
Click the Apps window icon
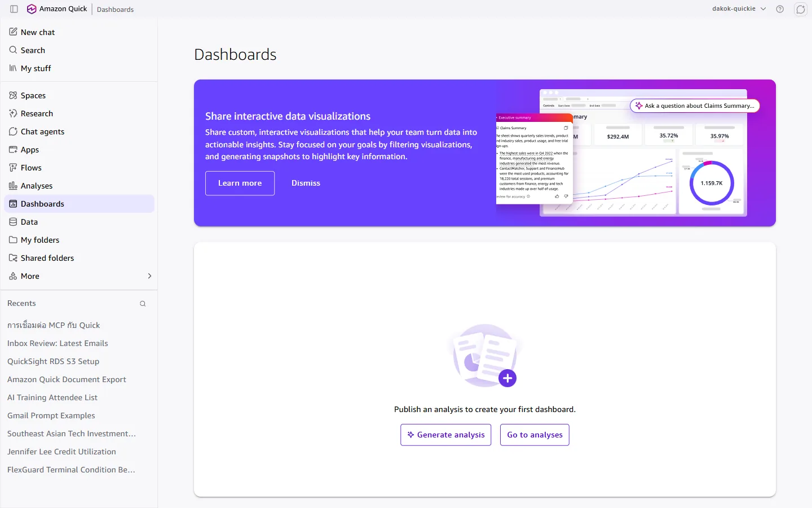(13, 150)
